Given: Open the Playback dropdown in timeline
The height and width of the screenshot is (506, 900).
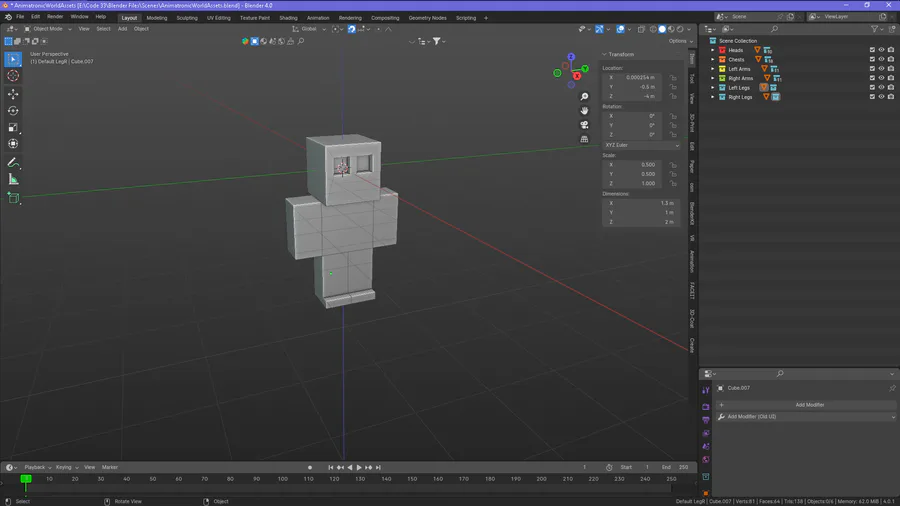Looking at the screenshot, I should click(x=37, y=468).
